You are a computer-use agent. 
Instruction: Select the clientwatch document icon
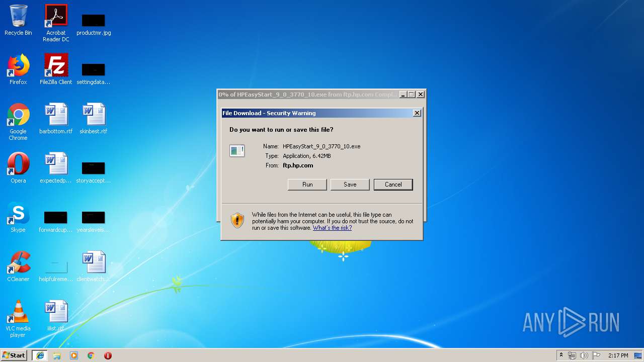pyautogui.click(x=94, y=266)
